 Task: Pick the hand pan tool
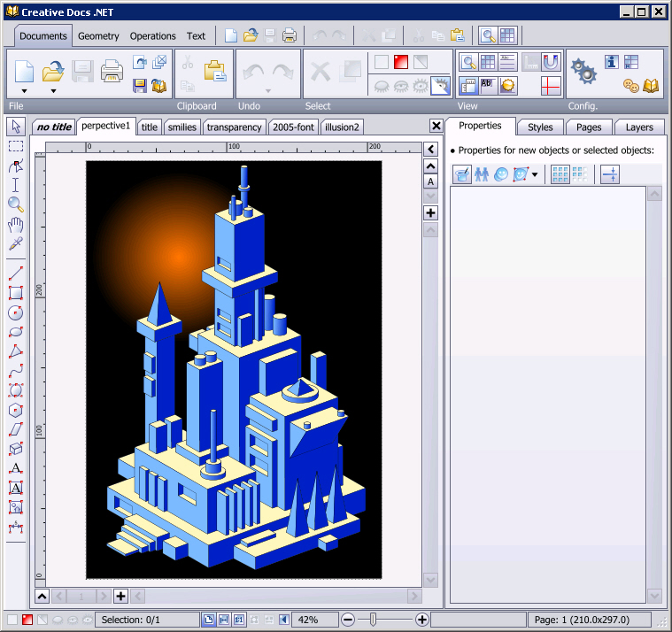[x=16, y=225]
